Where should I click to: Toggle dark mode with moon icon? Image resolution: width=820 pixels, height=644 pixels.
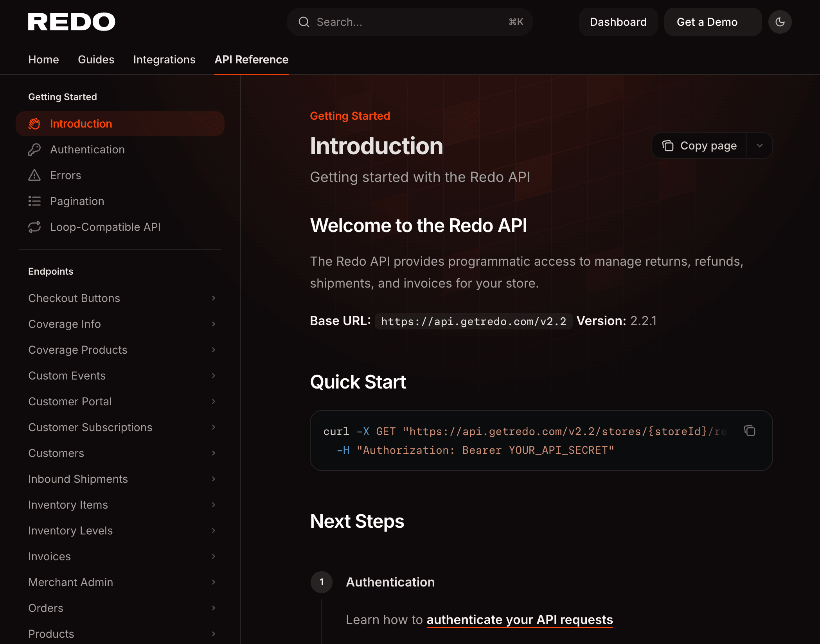(780, 22)
